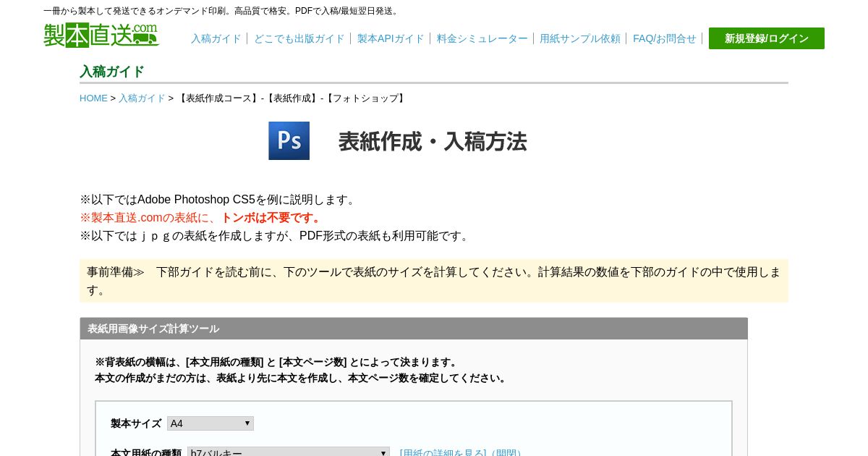Click the 事前準備 yellow notice text
868x456 pixels.
(x=434, y=281)
